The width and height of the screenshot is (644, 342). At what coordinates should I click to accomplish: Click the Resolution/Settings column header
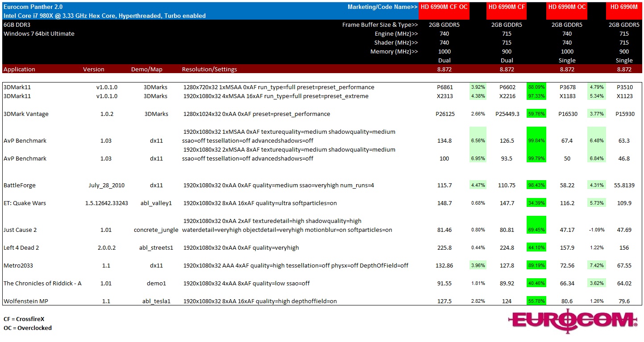[209, 69]
